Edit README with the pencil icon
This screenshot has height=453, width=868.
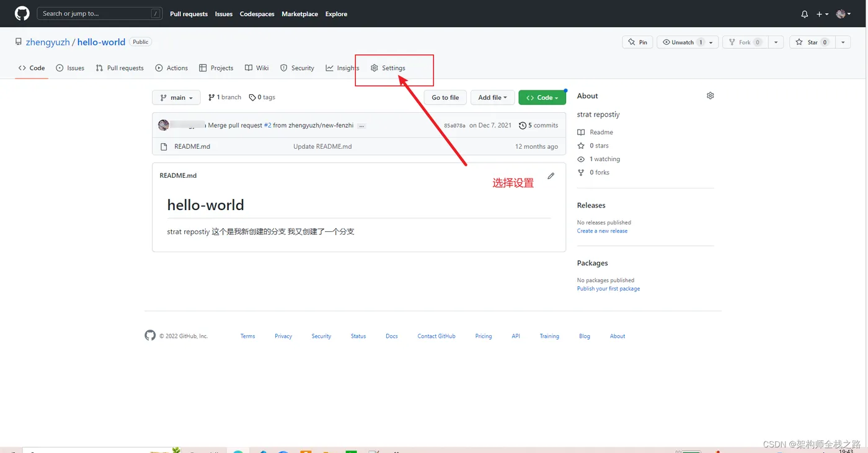pos(551,176)
